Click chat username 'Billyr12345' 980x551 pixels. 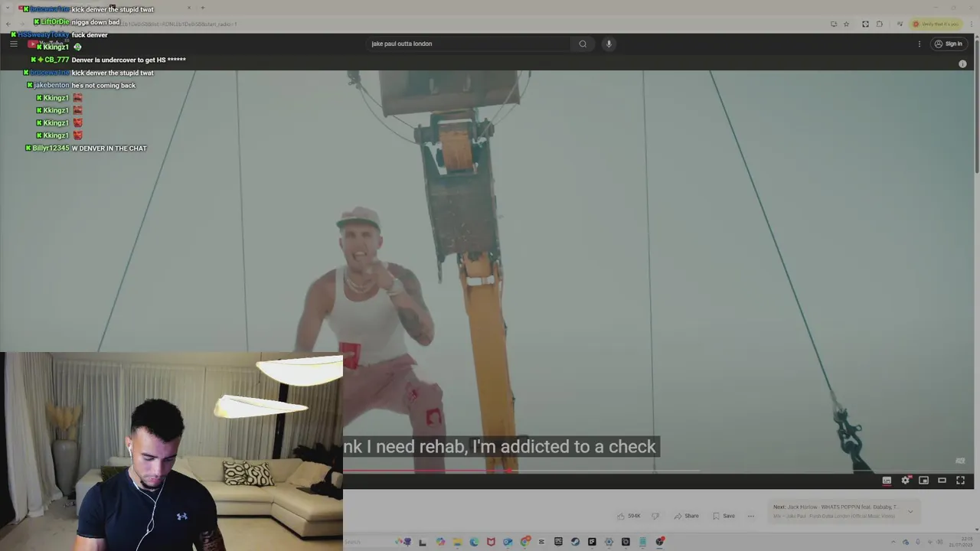(x=51, y=148)
